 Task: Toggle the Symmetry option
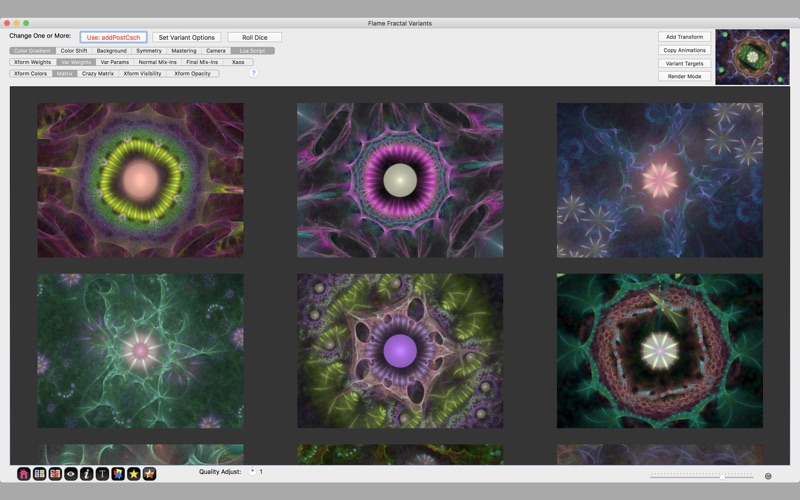pyautogui.click(x=149, y=51)
